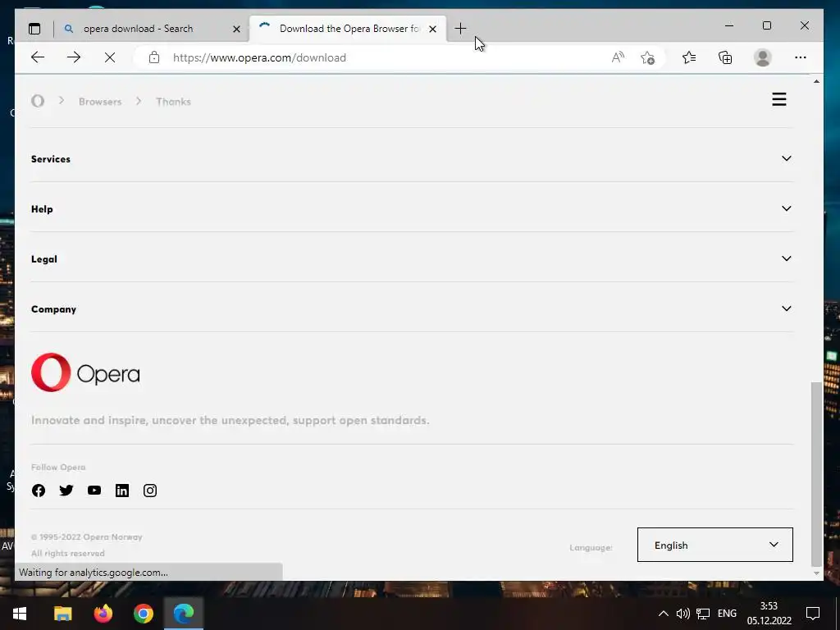Expand the Legal section
The width and height of the screenshot is (840, 630).
(x=412, y=258)
